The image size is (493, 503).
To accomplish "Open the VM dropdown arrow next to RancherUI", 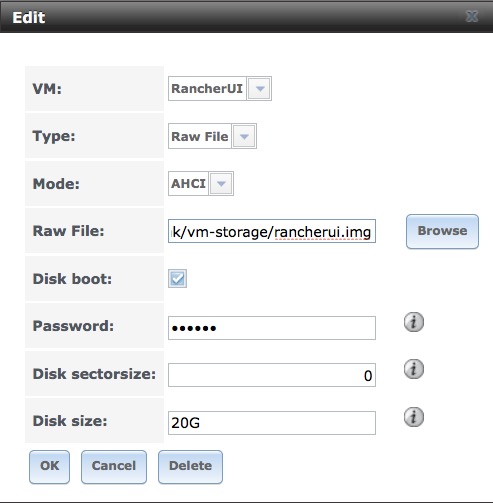I will click(x=260, y=89).
